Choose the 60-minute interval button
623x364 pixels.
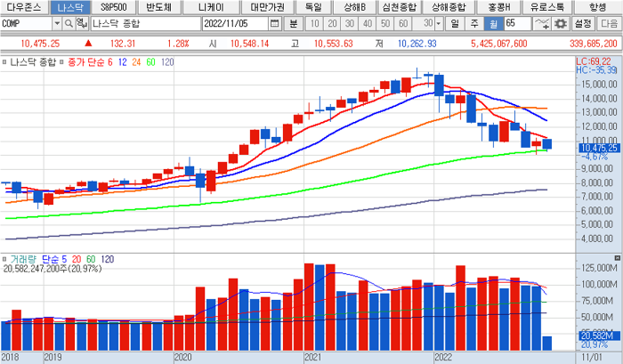click(403, 23)
